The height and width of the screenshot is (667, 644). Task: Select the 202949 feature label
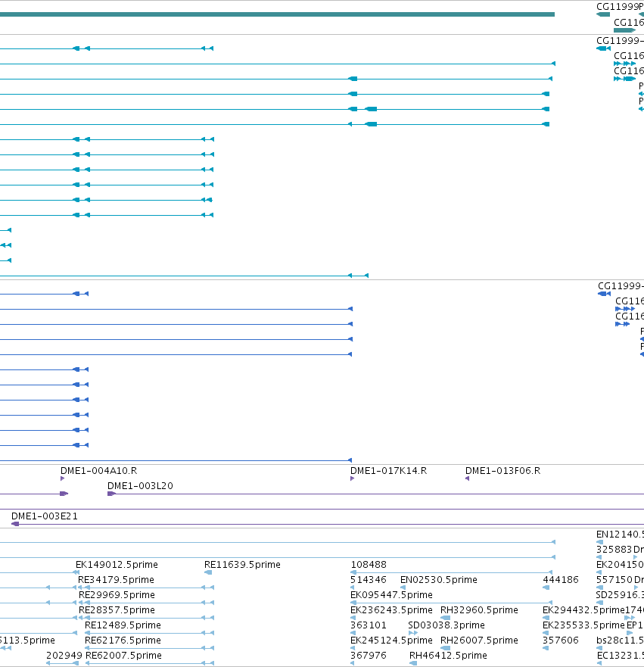point(64,655)
